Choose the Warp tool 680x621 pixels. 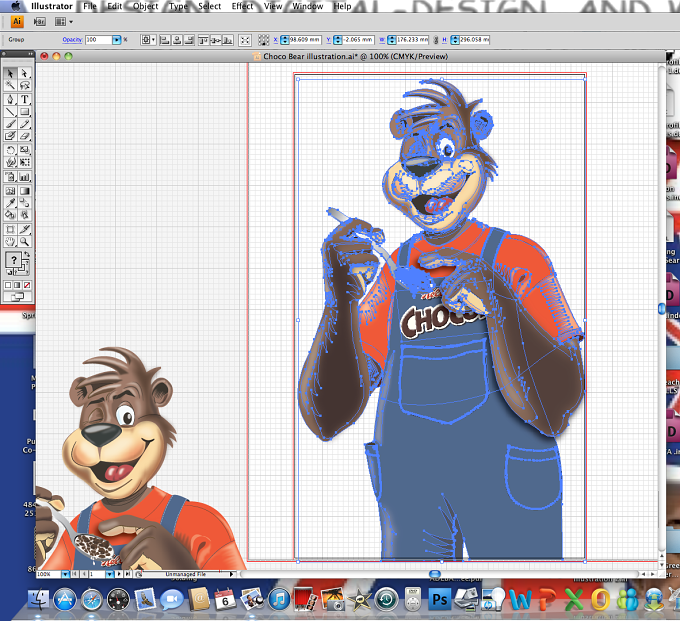10,162
